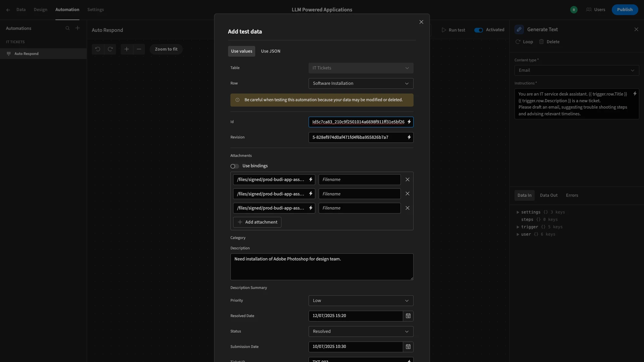Click first attachment Filename field
This screenshot has height=362, width=644.
(x=360, y=180)
